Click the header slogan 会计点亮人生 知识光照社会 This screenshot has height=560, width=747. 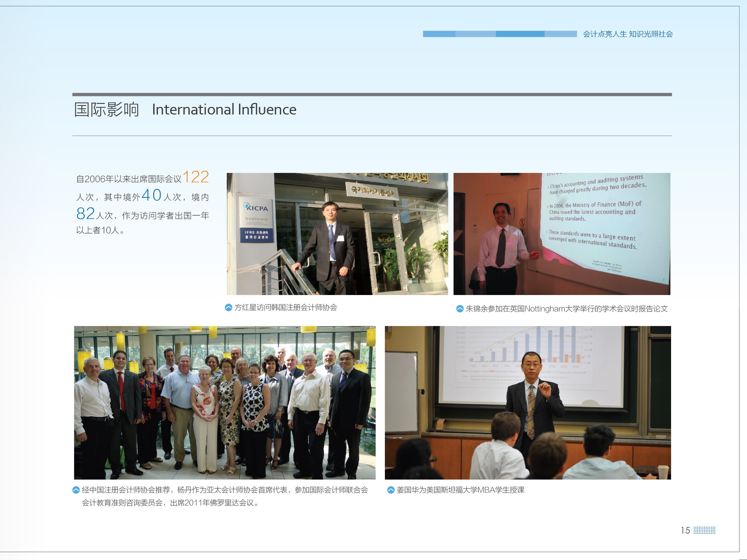pos(628,34)
